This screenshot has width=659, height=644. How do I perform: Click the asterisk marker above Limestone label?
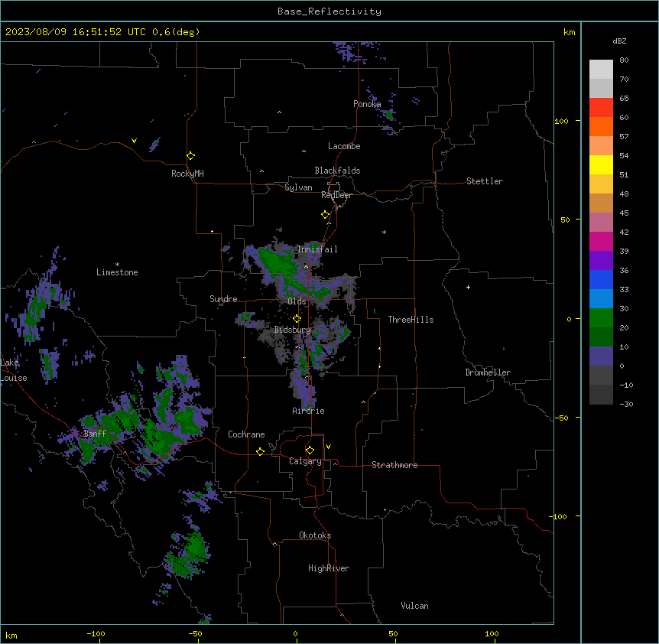coord(117,265)
